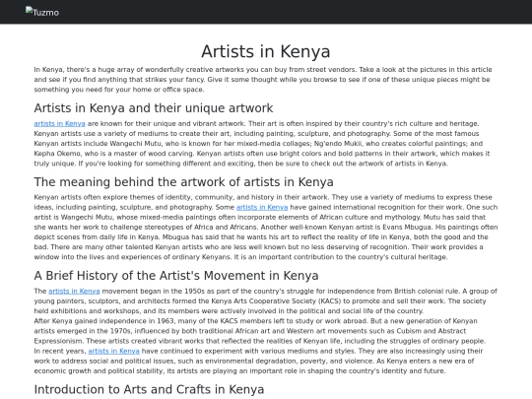Click the text 'Kenya Arts Cooperative Society (KACS)'
This screenshot has width=532, height=399.
pyautogui.click(x=276, y=300)
